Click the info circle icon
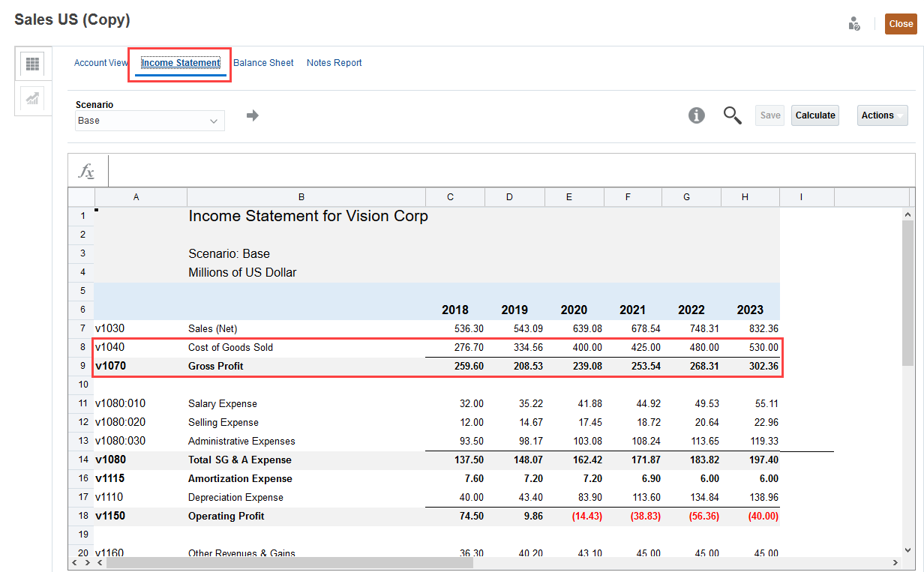The image size is (924, 572). pyautogui.click(x=697, y=115)
